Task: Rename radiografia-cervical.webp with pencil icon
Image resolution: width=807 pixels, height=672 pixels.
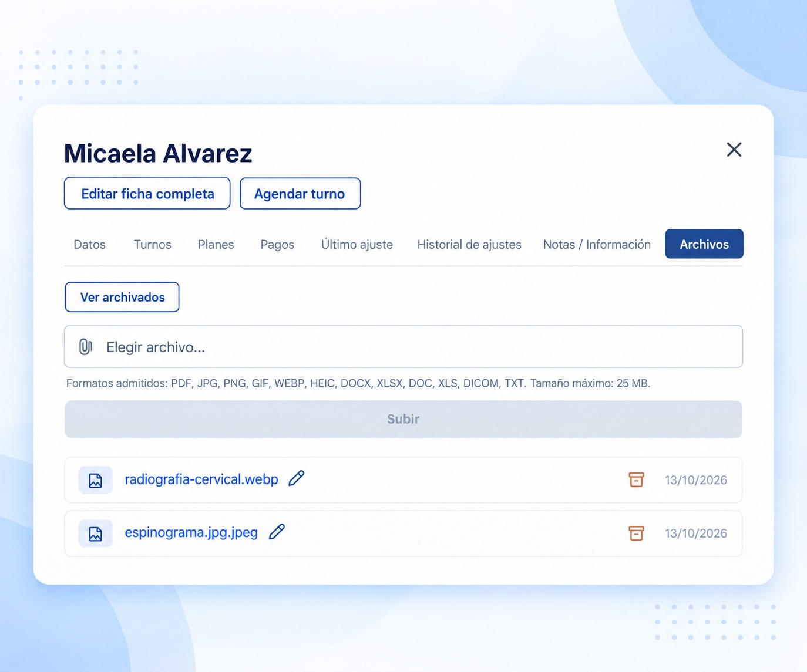Action: tap(297, 478)
